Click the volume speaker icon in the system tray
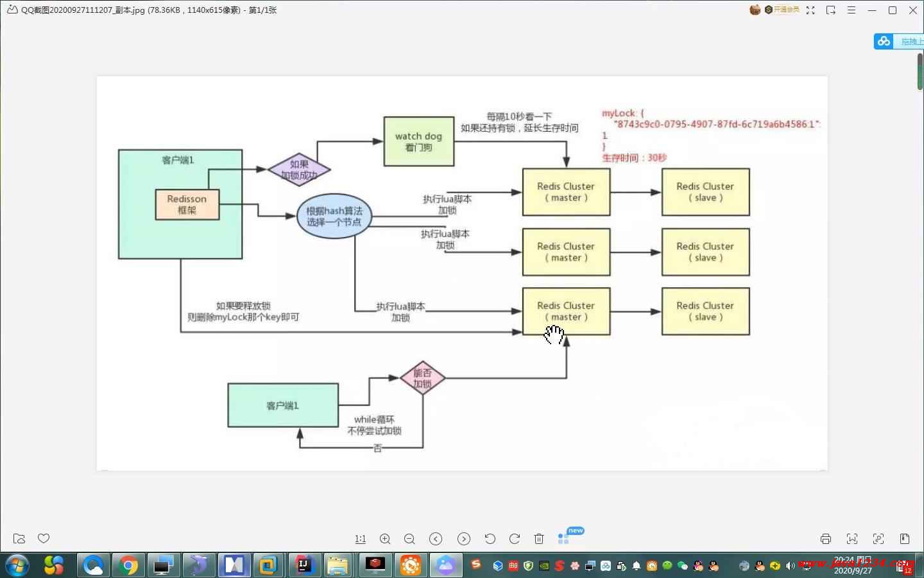Viewport: 924px width, 578px height. click(x=790, y=566)
